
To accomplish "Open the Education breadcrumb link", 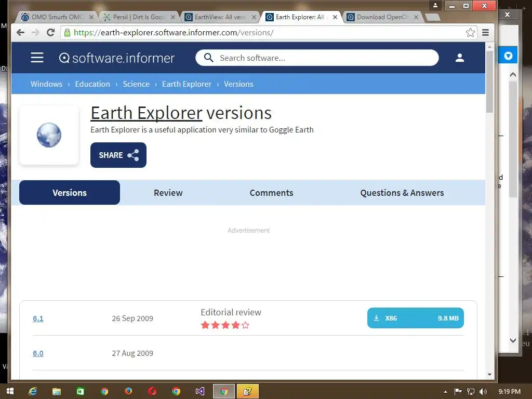I will (92, 84).
